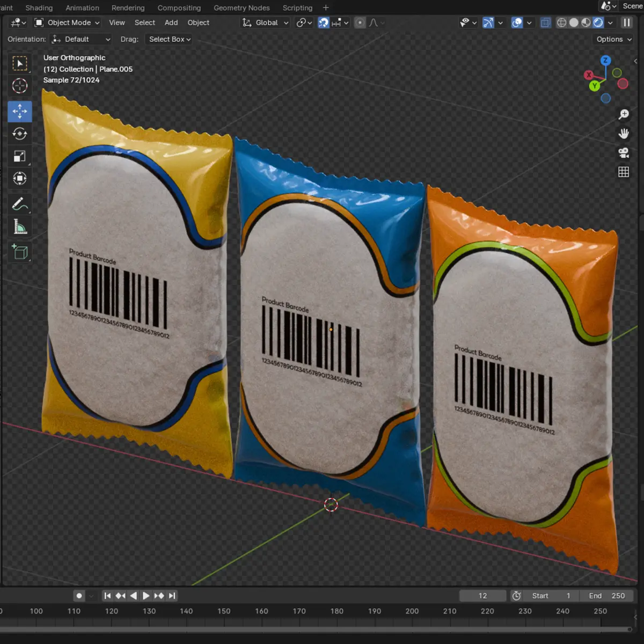644x644 pixels.
Task: Toggle proportional editing button
Action: pyautogui.click(x=360, y=23)
